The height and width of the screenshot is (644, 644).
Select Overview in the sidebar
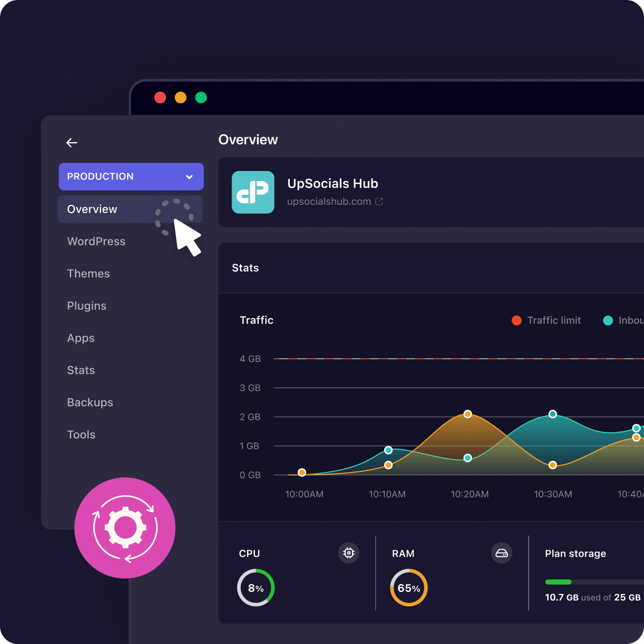[130, 209]
